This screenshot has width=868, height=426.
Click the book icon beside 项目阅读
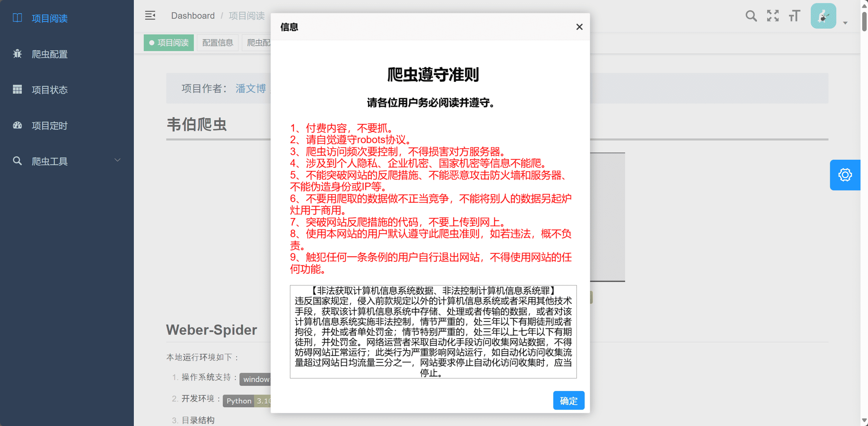[x=17, y=18]
